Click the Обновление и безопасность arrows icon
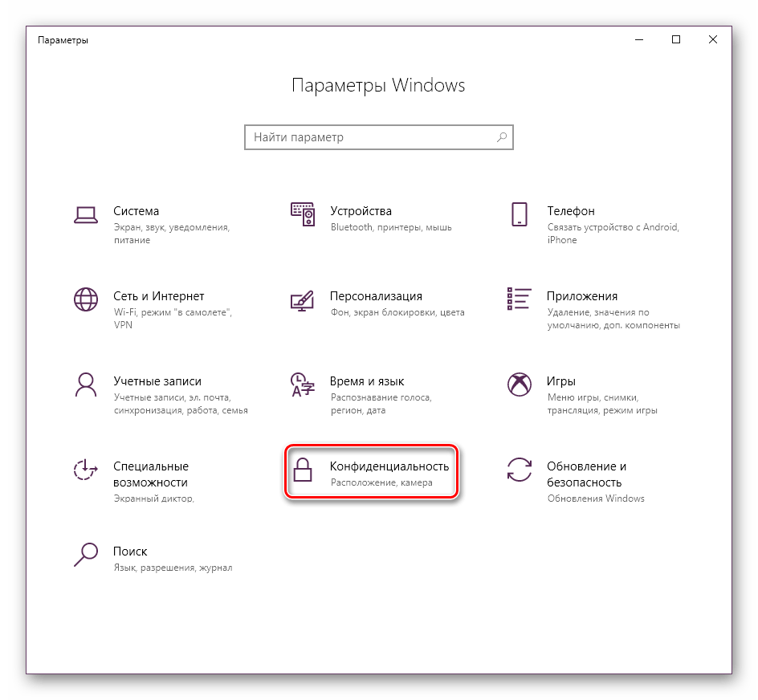The height and width of the screenshot is (700, 758). click(x=519, y=470)
